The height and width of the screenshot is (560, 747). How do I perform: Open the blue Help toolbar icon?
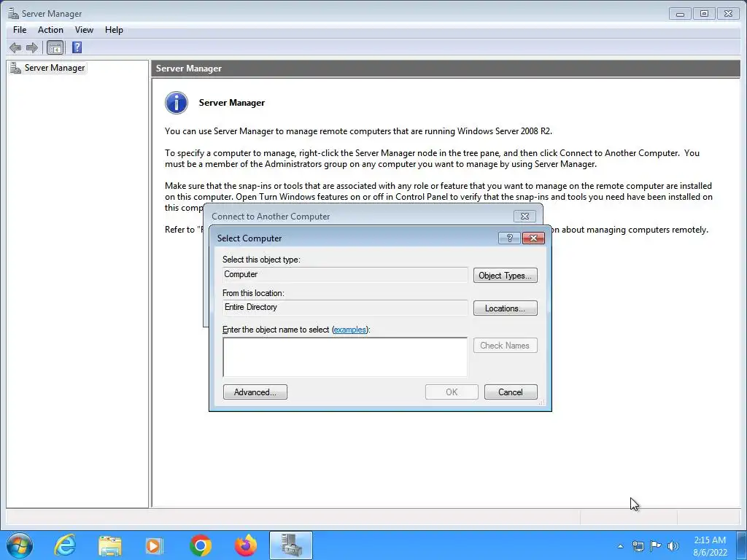77,47
